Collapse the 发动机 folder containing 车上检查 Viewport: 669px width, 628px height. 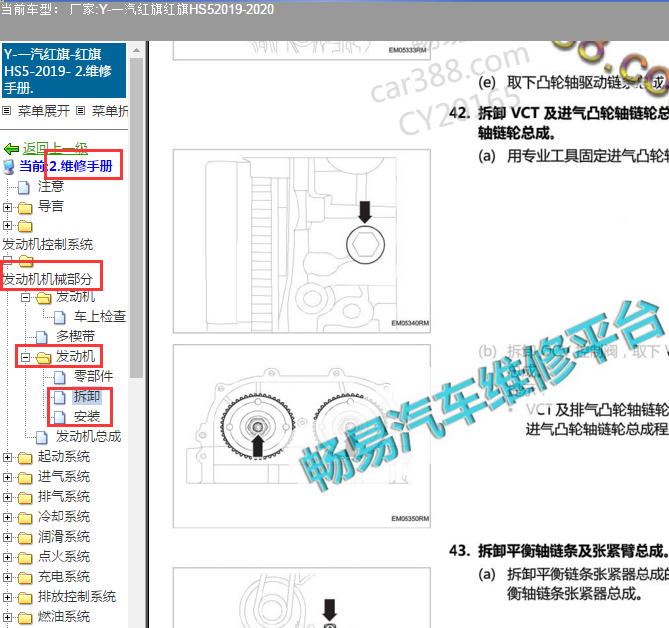click(26, 297)
